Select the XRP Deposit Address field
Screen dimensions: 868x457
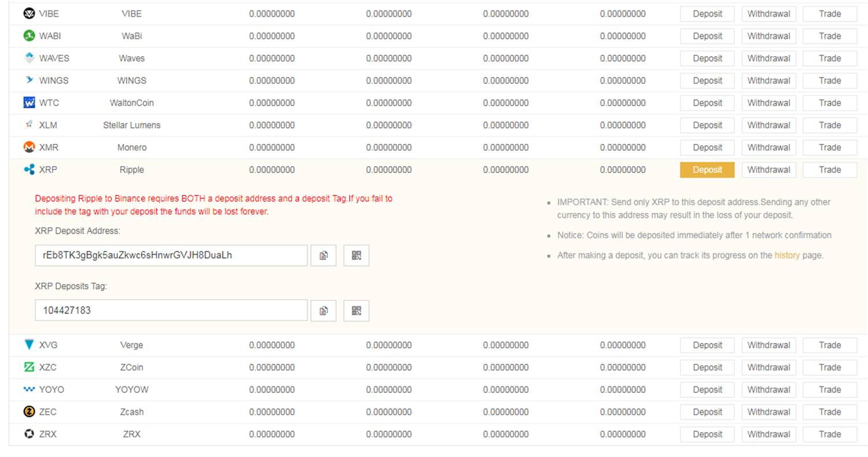(171, 255)
